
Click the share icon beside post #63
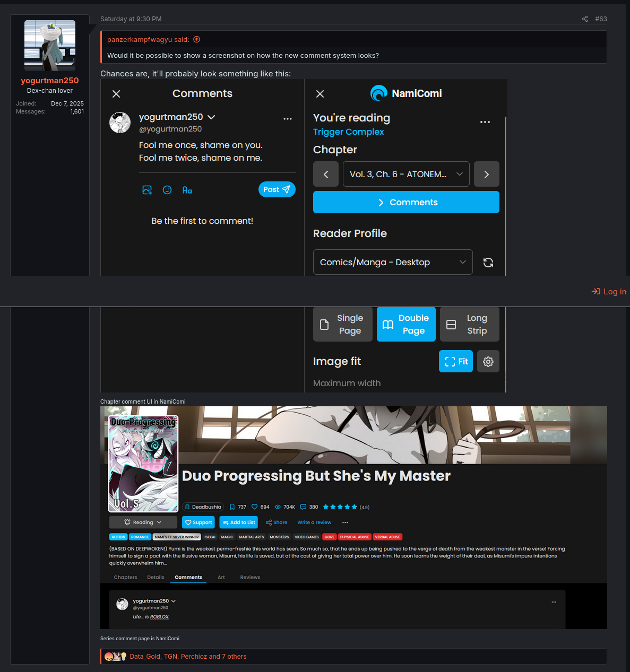[585, 19]
